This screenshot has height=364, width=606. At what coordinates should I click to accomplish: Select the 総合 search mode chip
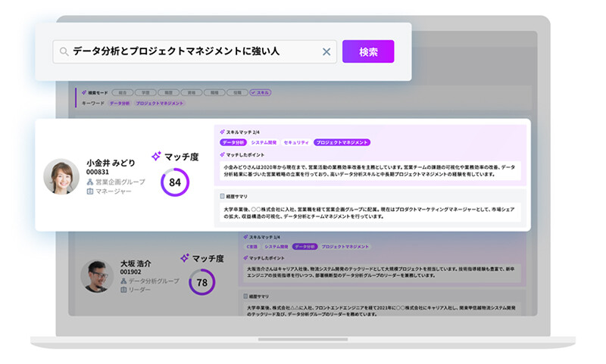(x=123, y=92)
